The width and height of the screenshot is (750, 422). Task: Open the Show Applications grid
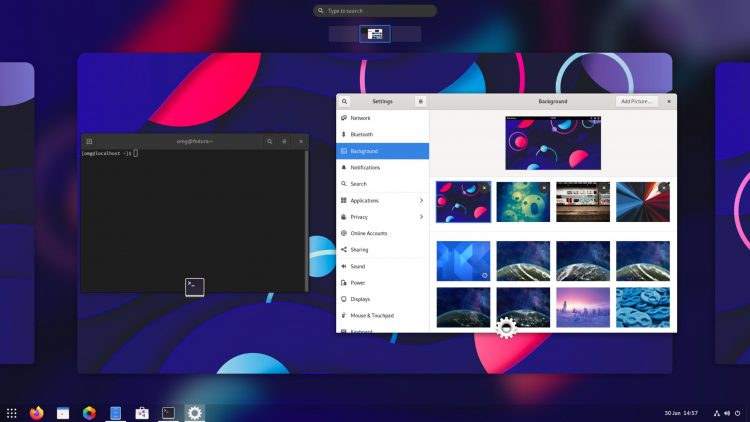coord(11,413)
